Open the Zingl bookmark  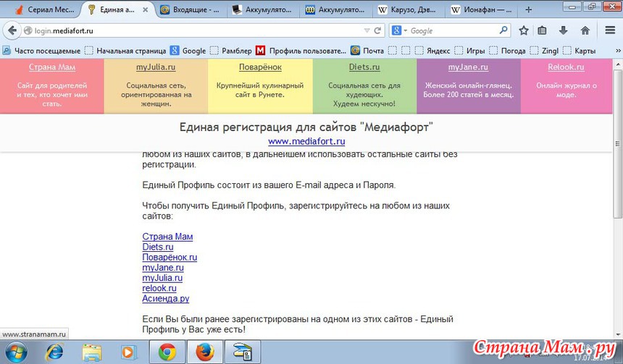(x=544, y=51)
